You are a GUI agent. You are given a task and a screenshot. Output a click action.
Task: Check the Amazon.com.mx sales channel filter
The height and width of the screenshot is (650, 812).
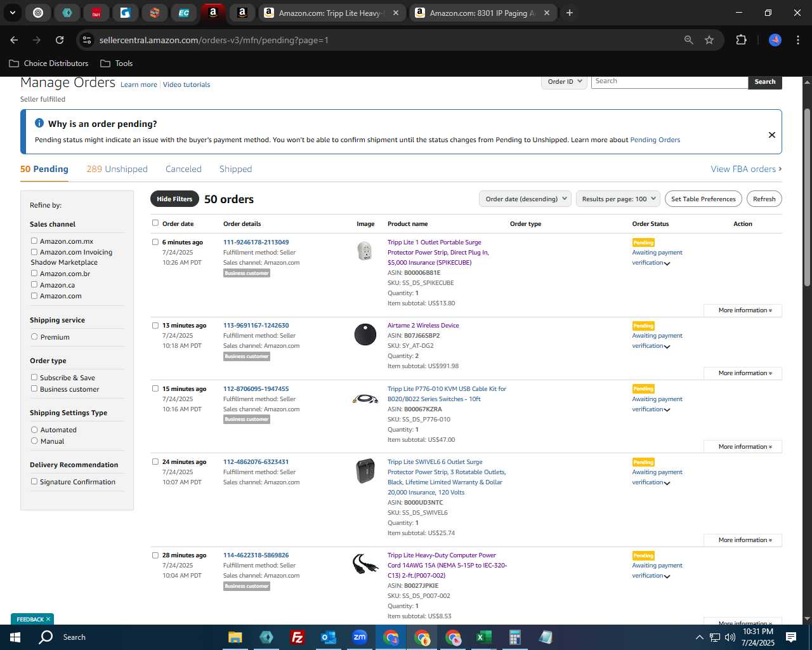click(34, 241)
